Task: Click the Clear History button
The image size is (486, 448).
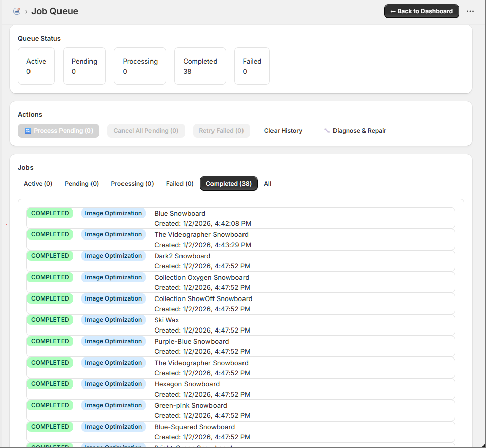Action: (x=283, y=131)
